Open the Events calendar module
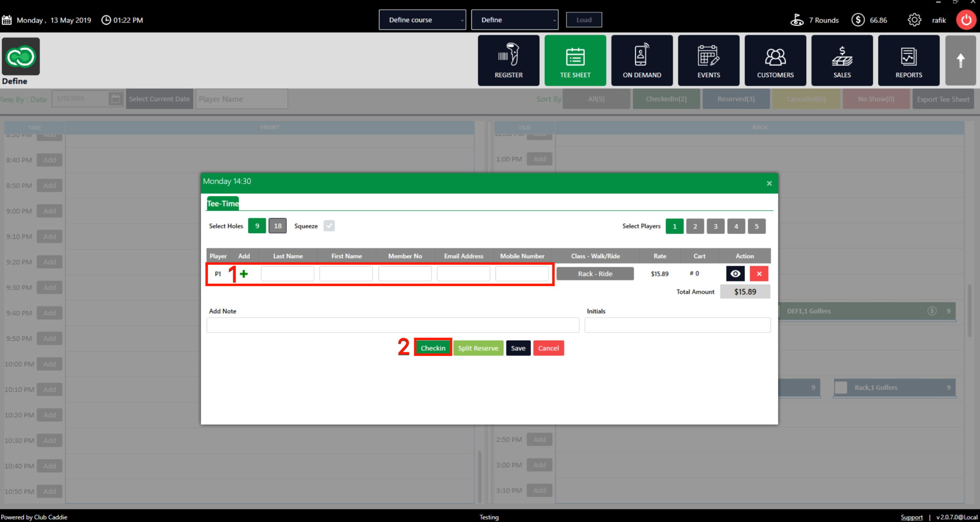This screenshot has height=522, width=980. (x=708, y=60)
